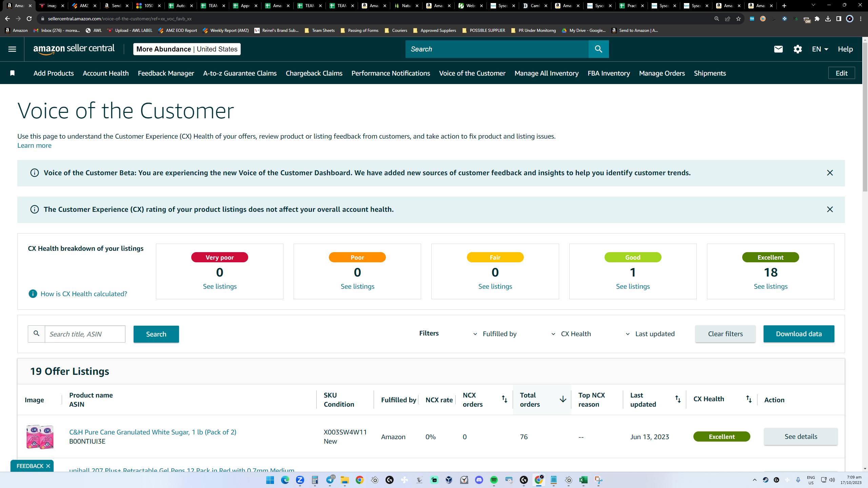
Task: Sort listings by the Total orders arrow
Action: [x=563, y=400]
